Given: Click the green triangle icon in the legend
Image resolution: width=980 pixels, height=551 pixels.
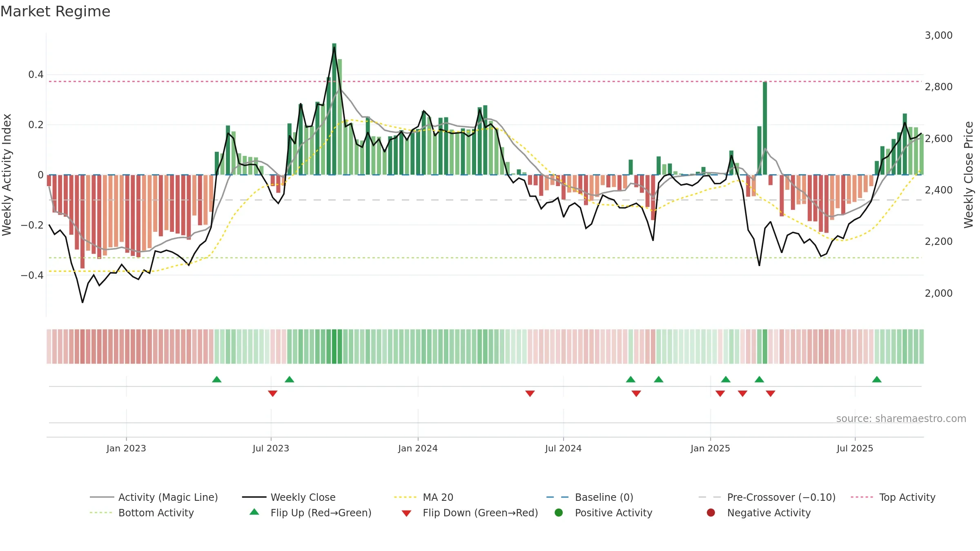Looking at the screenshot, I should pyautogui.click(x=254, y=512).
